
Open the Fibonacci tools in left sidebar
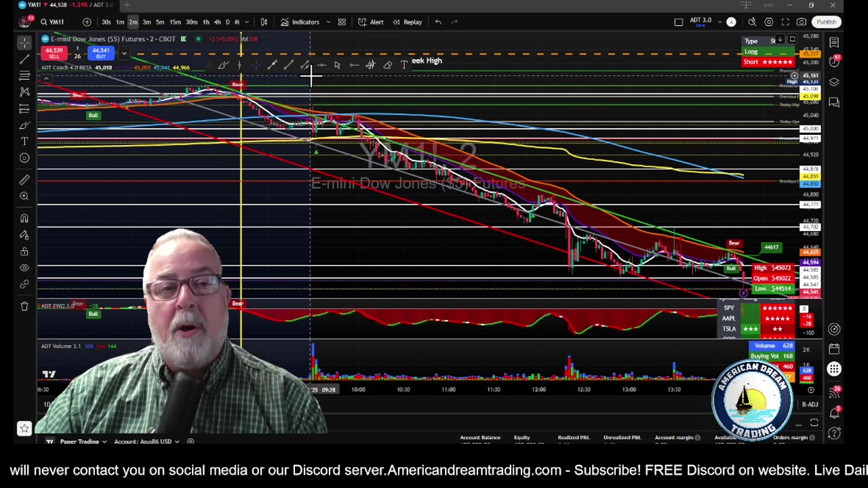click(24, 75)
